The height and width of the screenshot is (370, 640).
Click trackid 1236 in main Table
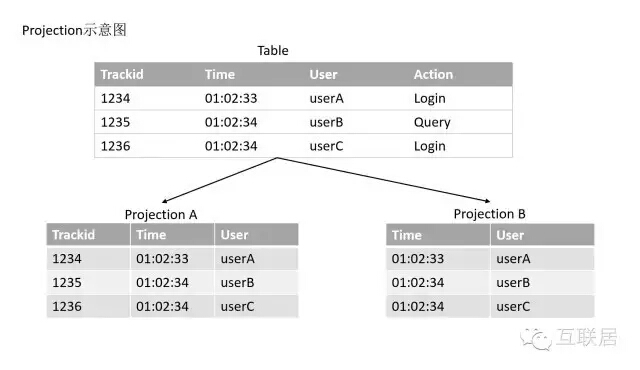tap(115, 146)
